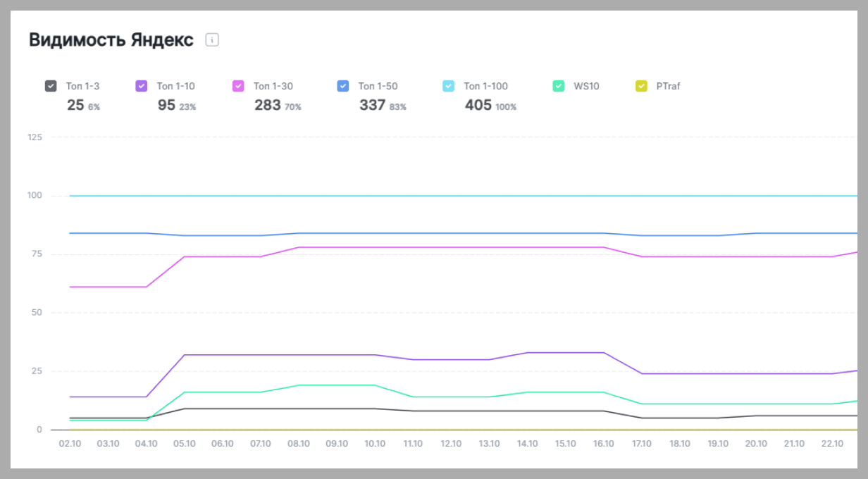Screen dimensions: 868x479
Task: Open the info icon beside Видимость Яндекс
Action: tap(212, 40)
